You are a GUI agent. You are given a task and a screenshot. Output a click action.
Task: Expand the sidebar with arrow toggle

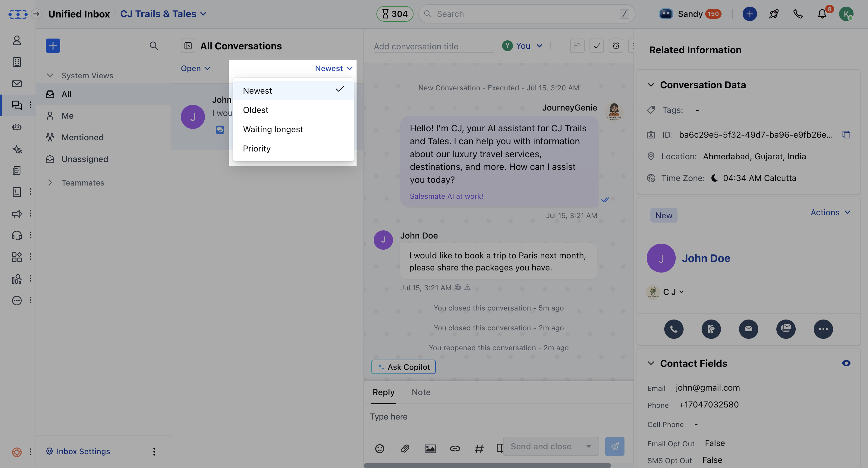pos(36,14)
